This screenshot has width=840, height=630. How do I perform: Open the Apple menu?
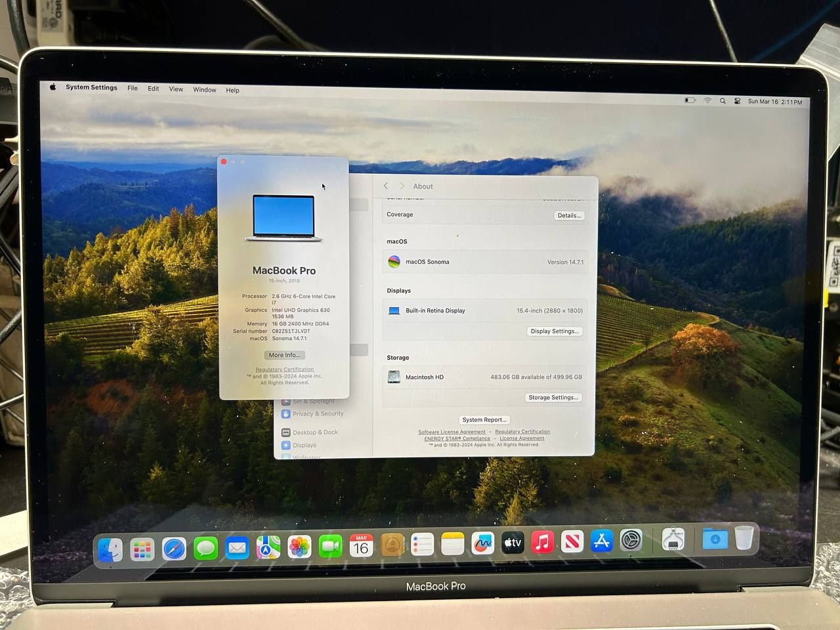click(x=52, y=87)
